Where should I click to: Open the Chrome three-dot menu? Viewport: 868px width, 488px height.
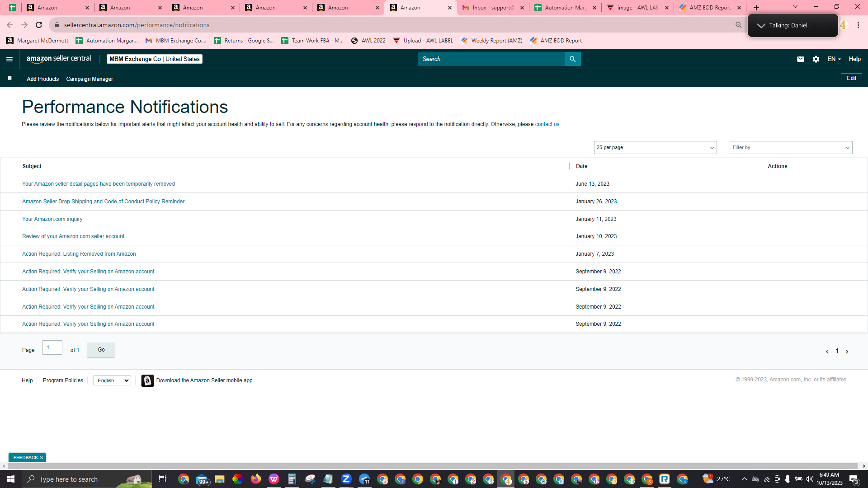pos(858,25)
